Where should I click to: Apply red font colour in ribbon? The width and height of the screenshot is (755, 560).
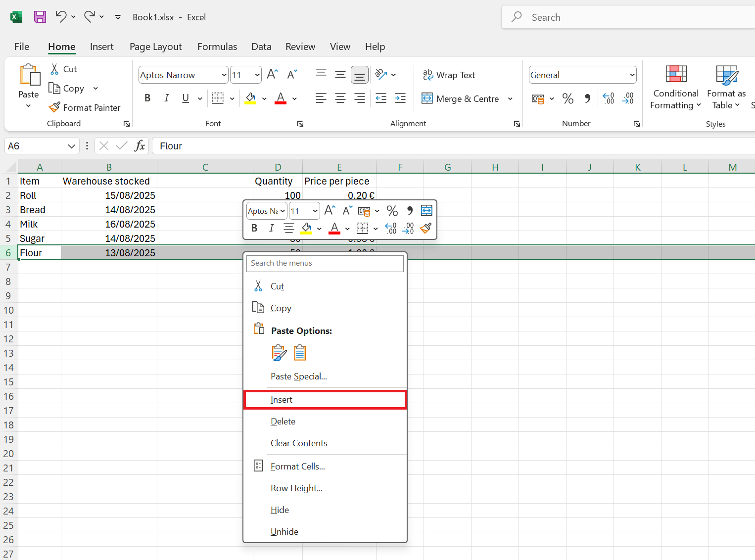(281, 98)
